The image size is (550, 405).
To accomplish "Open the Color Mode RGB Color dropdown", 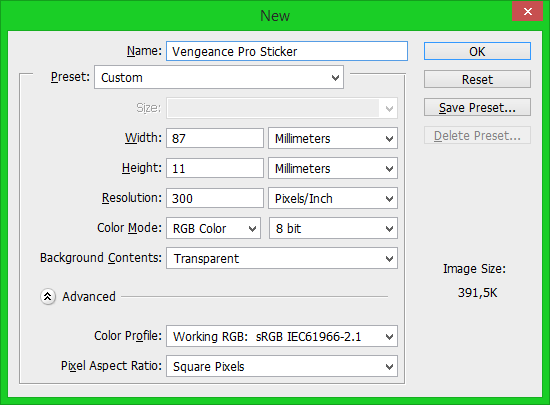I will [213, 228].
